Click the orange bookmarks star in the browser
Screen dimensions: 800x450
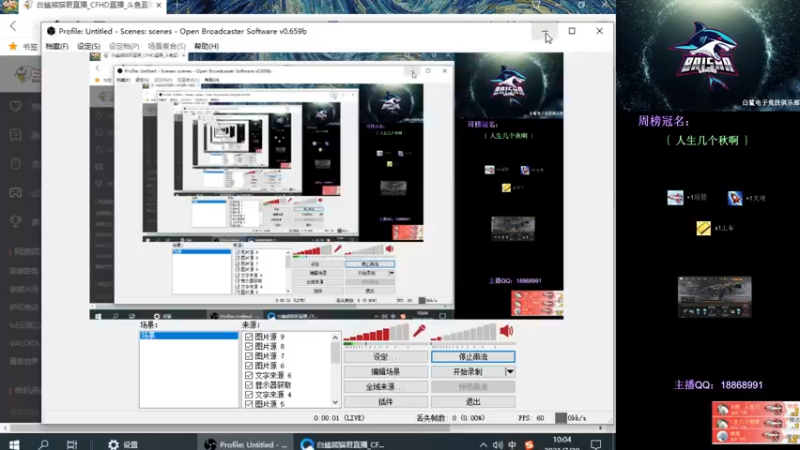click(x=13, y=46)
